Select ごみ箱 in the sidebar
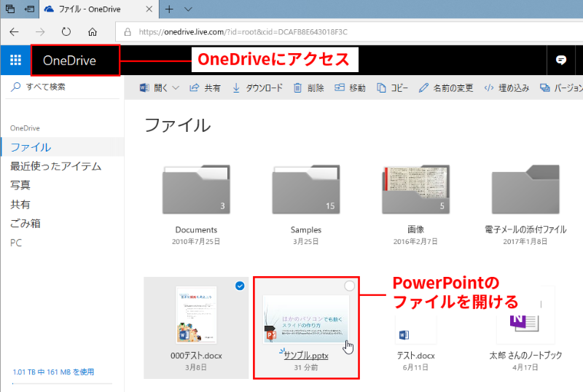 (26, 223)
